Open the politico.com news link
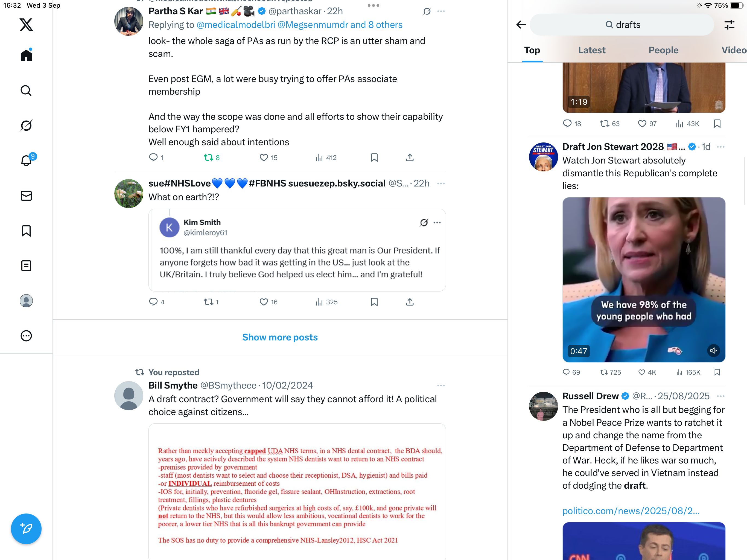Screen dimensions: 747x560 [x=631, y=511]
